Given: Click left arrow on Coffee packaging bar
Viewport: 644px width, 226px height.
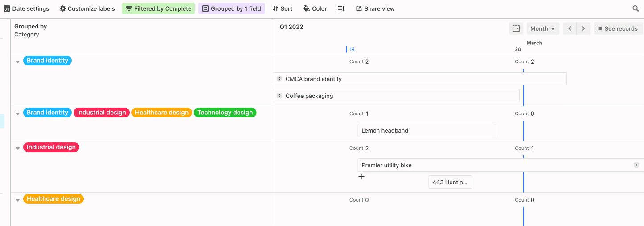Looking at the screenshot, I should (279, 96).
